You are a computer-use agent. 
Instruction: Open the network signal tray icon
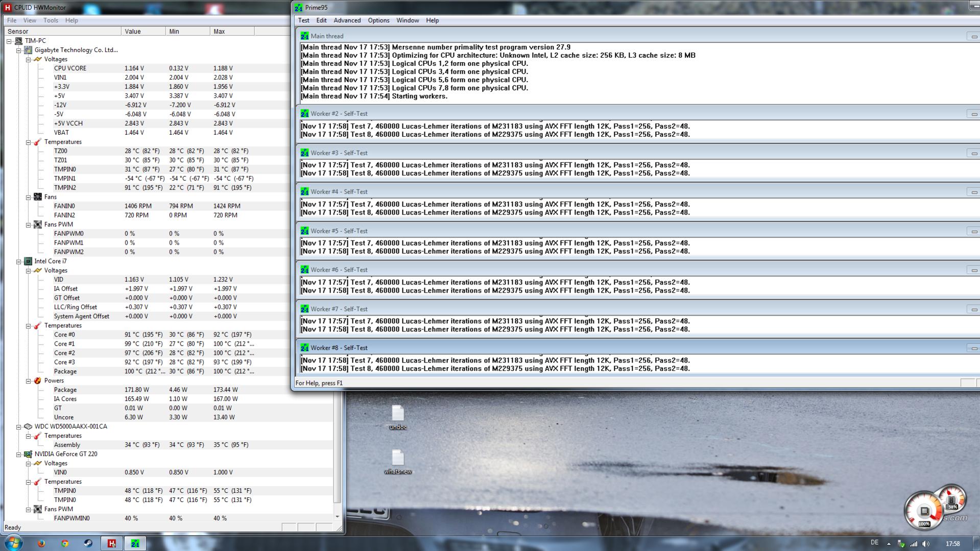[914, 544]
